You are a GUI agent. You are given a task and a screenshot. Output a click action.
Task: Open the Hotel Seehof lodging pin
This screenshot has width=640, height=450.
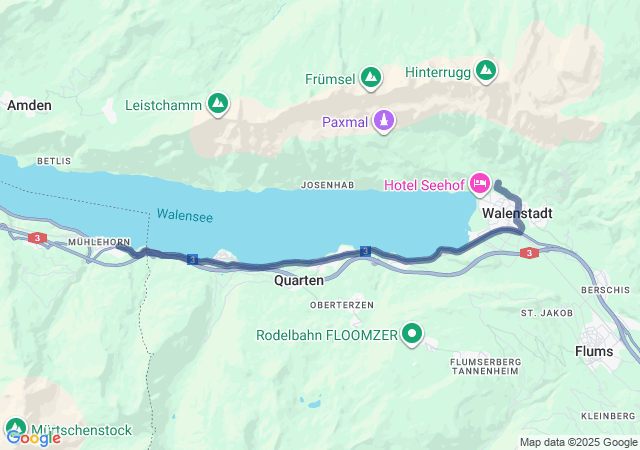[x=480, y=183]
